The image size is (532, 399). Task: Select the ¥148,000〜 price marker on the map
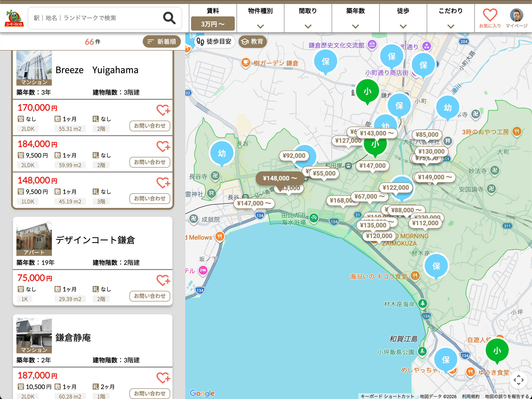(x=280, y=178)
